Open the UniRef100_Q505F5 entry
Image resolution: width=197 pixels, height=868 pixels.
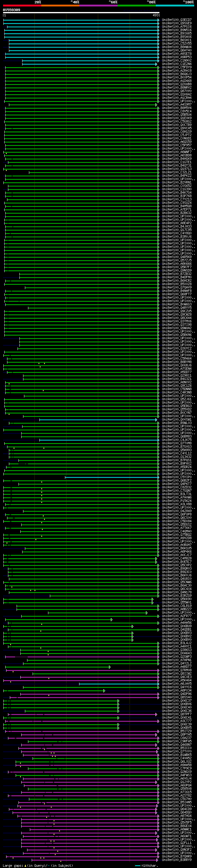pos(176,823)
